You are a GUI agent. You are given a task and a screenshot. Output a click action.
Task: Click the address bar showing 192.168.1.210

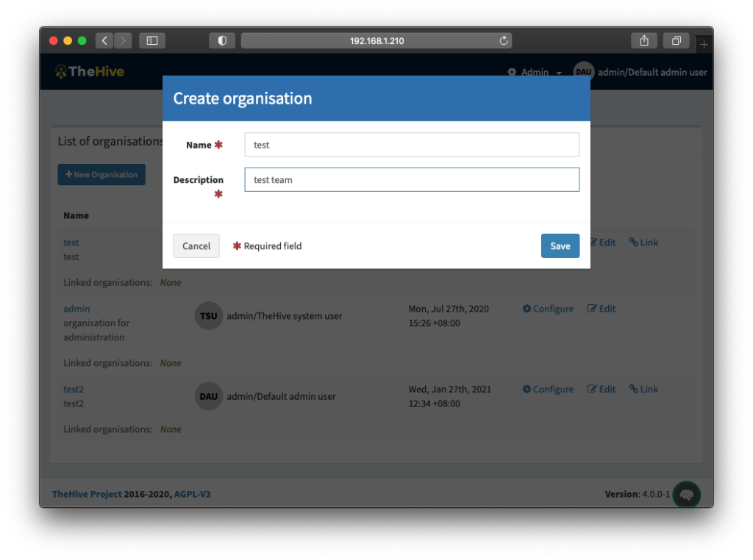376,41
